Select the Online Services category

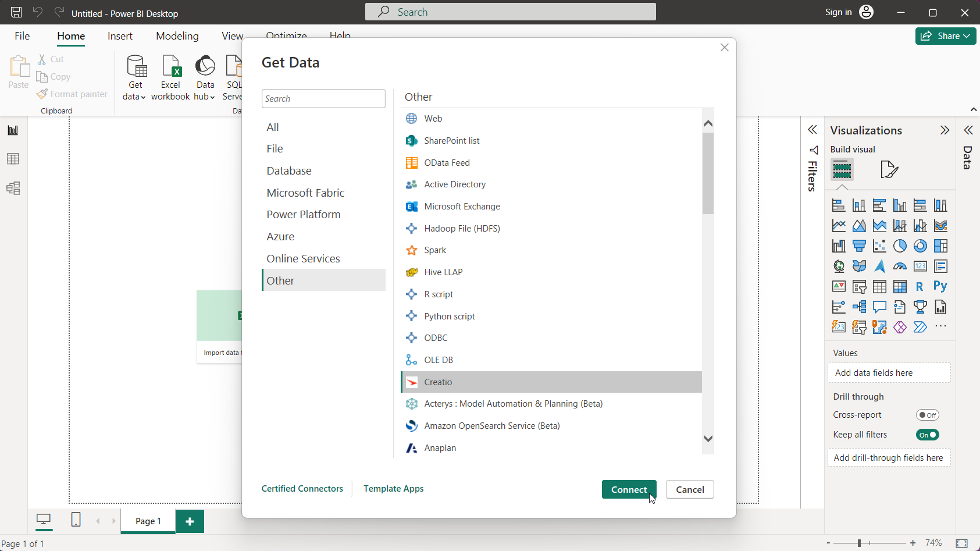coord(323,258)
